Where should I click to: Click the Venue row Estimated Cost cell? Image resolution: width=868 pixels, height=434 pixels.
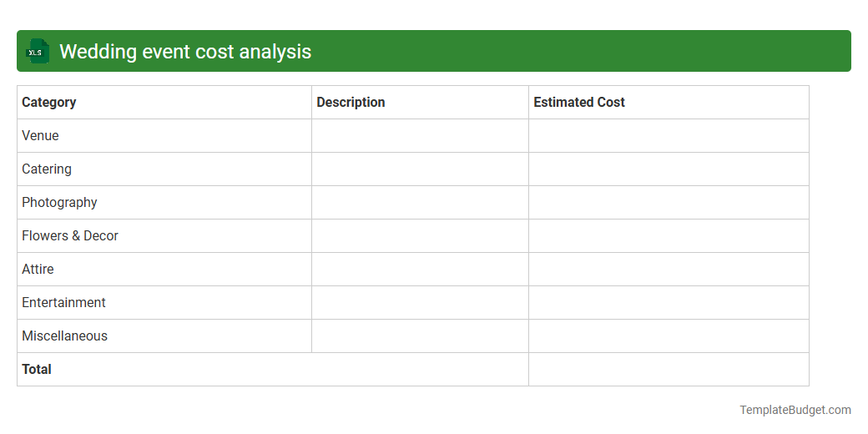coord(669,135)
